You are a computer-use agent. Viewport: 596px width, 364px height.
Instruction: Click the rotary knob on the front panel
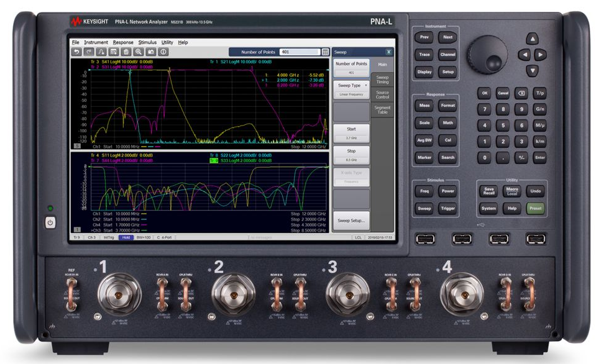pos(487,55)
